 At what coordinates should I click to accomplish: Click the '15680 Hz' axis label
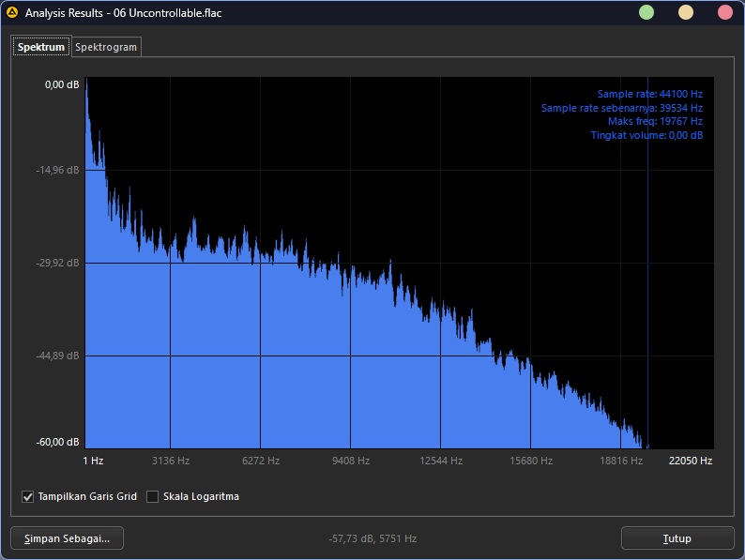click(x=531, y=461)
